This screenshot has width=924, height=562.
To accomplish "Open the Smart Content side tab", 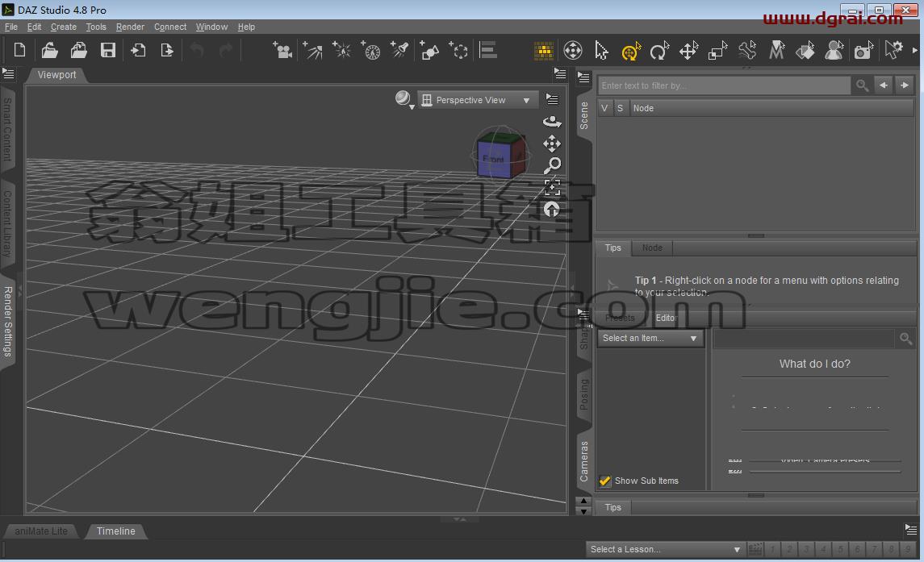I will point(7,129).
